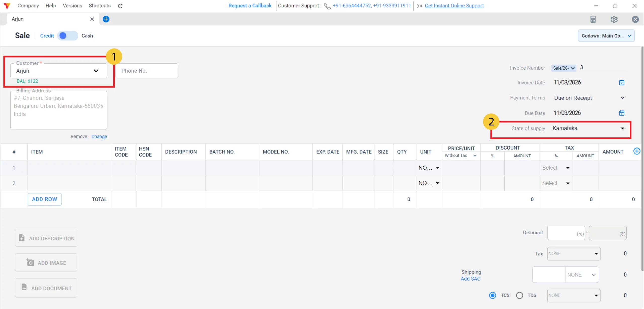Viewport: 644px width, 309px height.
Task: Click the Add SAC link
Action: pyautogui.click(x=470, y=279)
